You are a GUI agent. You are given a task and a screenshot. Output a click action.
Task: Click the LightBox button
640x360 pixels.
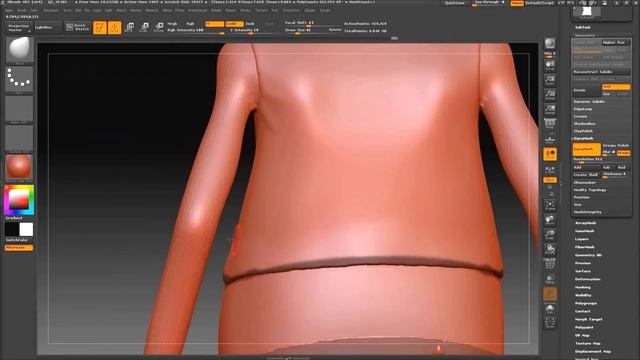pos(47,27)
